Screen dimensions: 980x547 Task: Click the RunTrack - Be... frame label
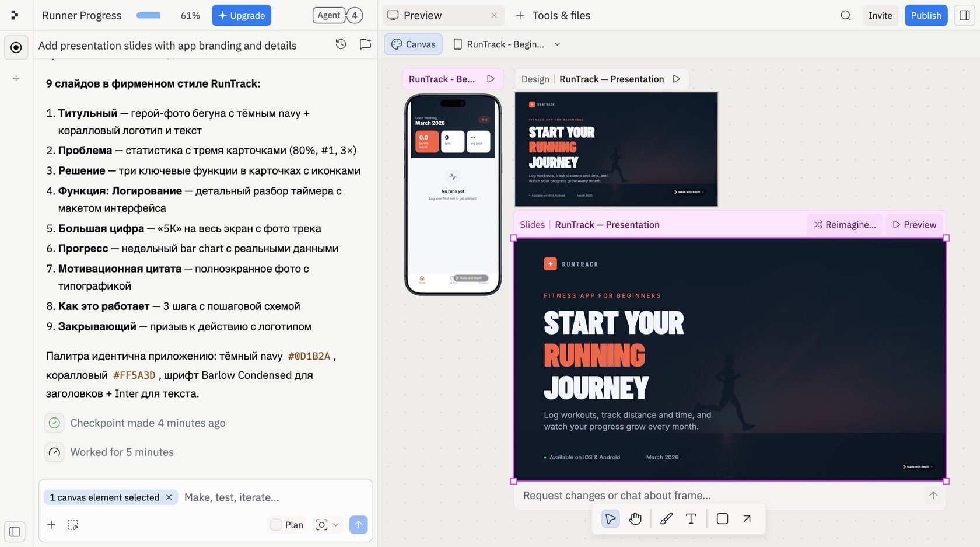[x=442, y=79]
